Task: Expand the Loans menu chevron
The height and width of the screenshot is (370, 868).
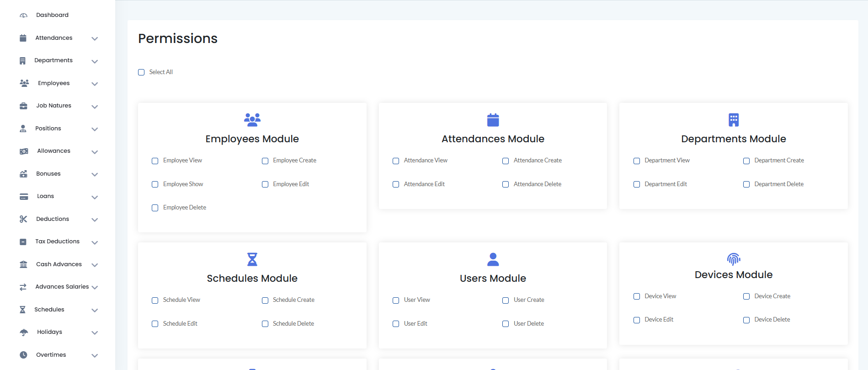Action: [95, 198]
